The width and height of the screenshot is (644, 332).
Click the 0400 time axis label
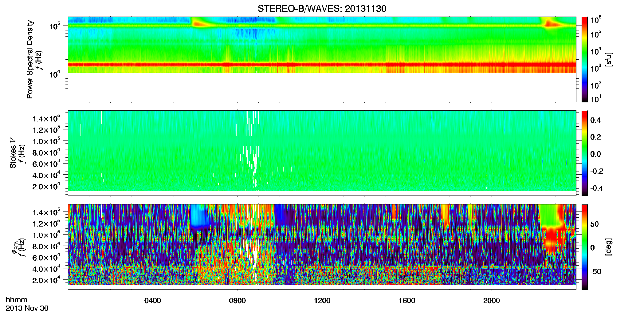point(153,301)
